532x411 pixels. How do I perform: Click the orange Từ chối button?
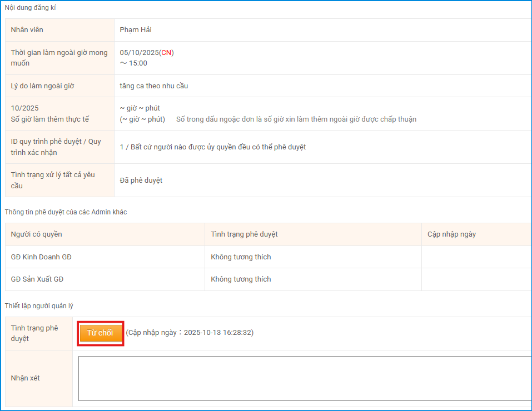tap(100, 333)
